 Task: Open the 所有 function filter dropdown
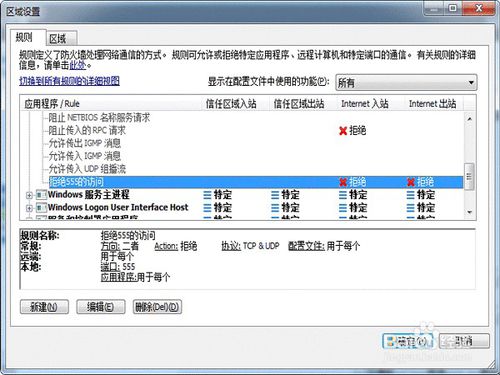coord(406,82)
